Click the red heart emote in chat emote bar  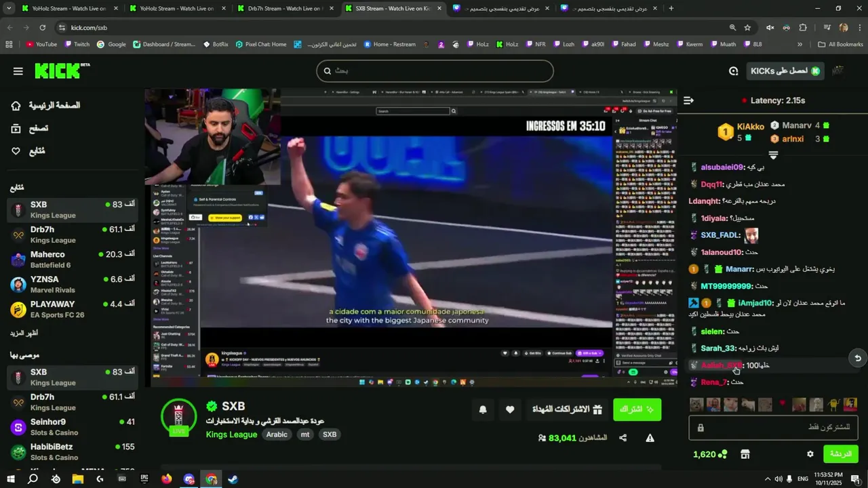(x=782, y=404)
